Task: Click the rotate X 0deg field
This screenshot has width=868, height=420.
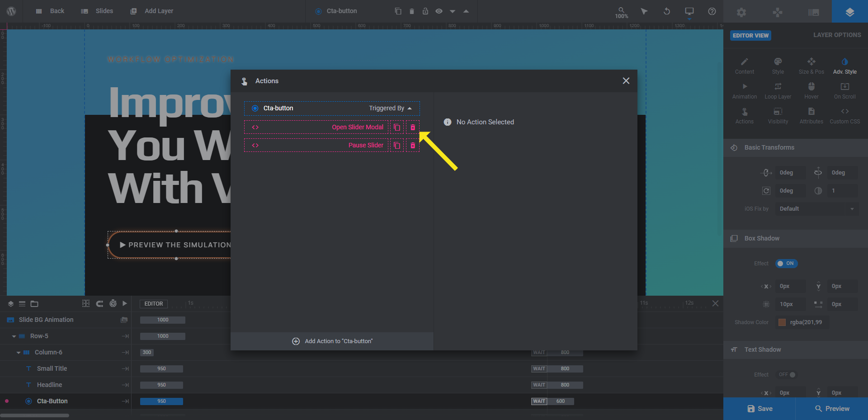Action: tap(790, 173)
